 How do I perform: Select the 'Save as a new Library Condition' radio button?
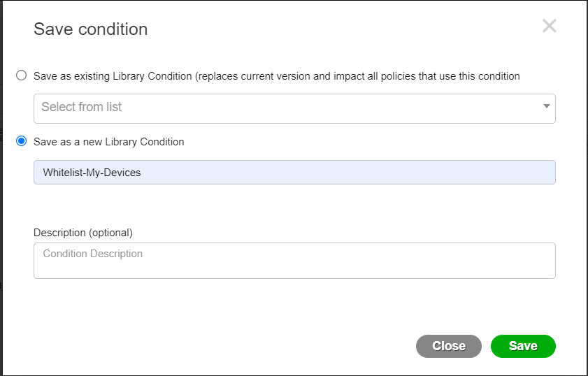22,141
